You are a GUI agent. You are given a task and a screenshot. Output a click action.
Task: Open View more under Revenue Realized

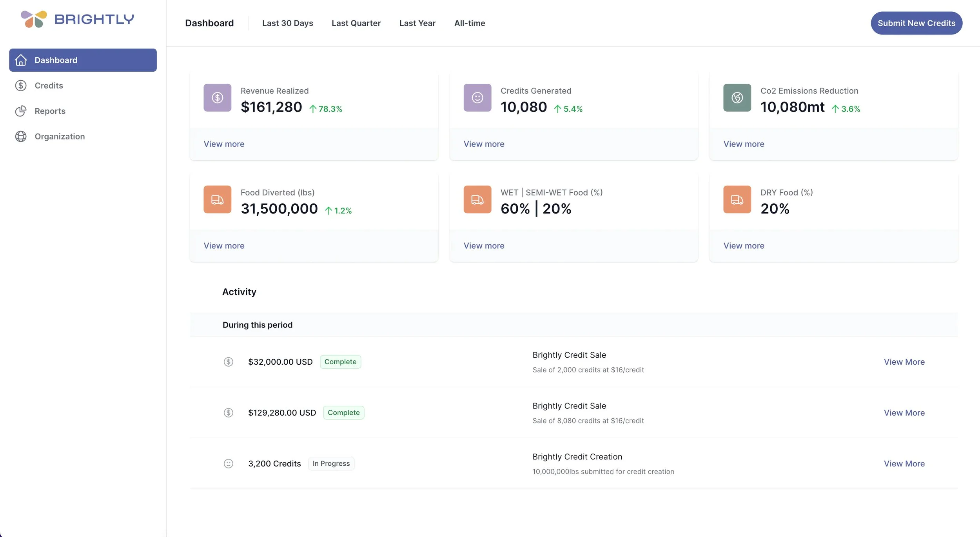click(224, 144)
